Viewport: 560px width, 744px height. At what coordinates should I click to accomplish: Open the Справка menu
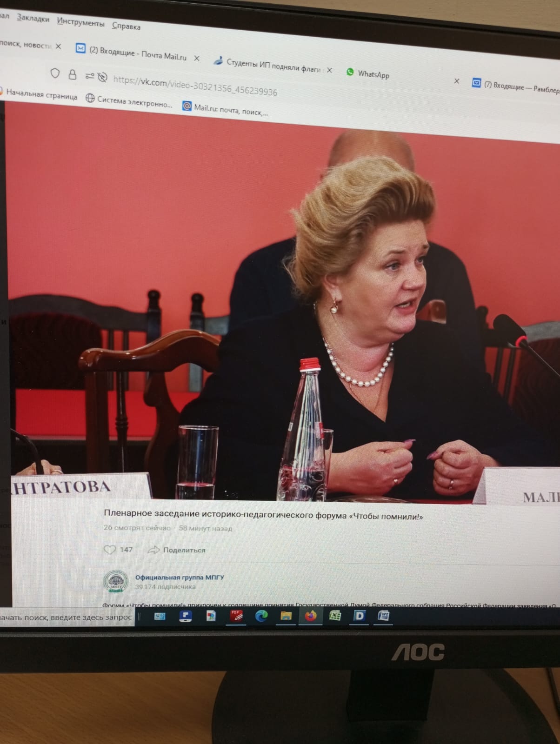pyautogui.click(x=126, y=26)
